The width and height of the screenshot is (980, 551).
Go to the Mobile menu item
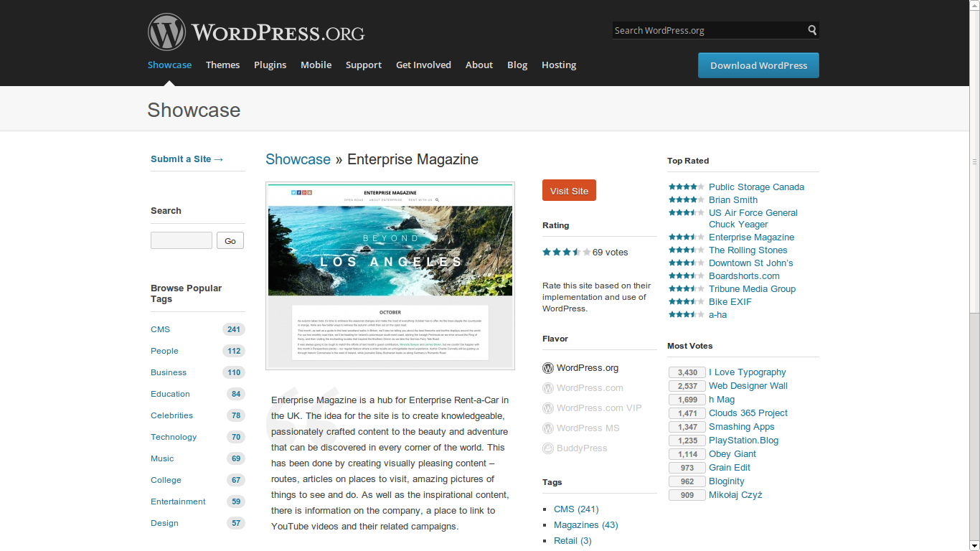(316, 65)
